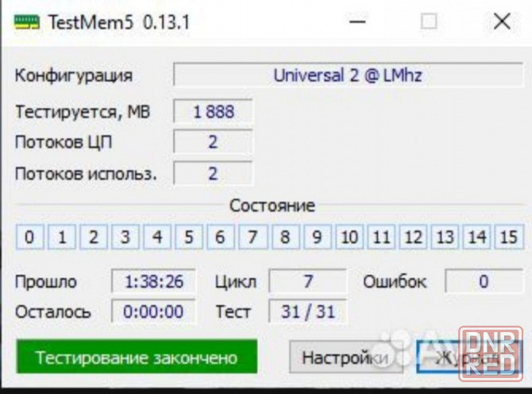Viewport: 532px width, 394px height.
Task: Click the Потоков ЦП value field
Action: click(x=213, y=142)
